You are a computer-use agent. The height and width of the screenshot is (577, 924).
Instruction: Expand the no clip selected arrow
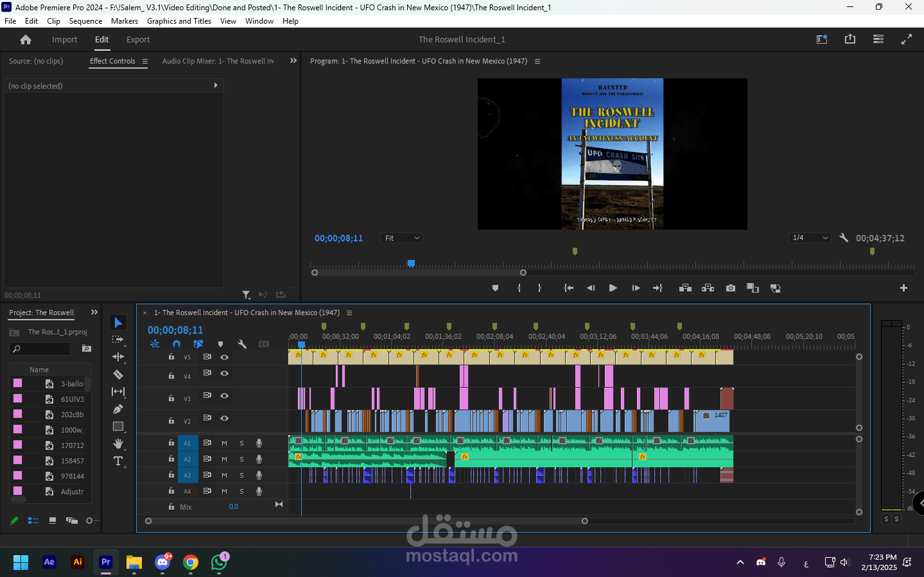tap(216, 85)
